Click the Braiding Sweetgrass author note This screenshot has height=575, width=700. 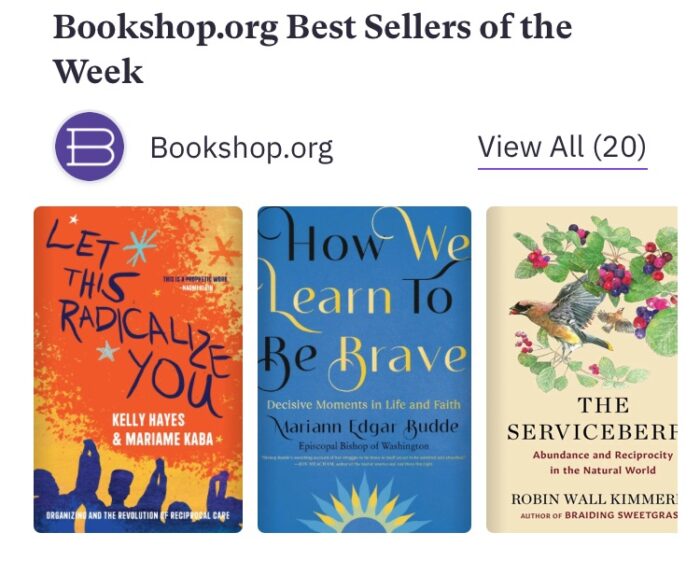coord(599,515)
